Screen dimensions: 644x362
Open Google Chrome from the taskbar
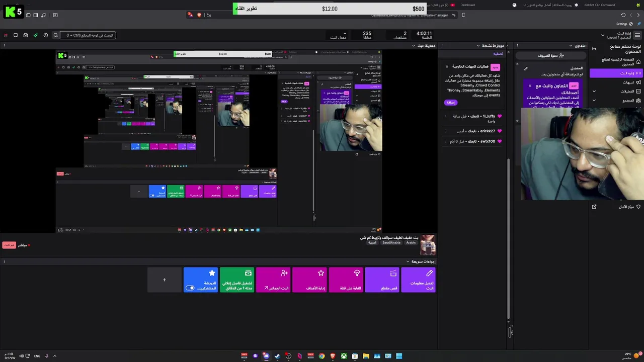[x=321, y=356]
